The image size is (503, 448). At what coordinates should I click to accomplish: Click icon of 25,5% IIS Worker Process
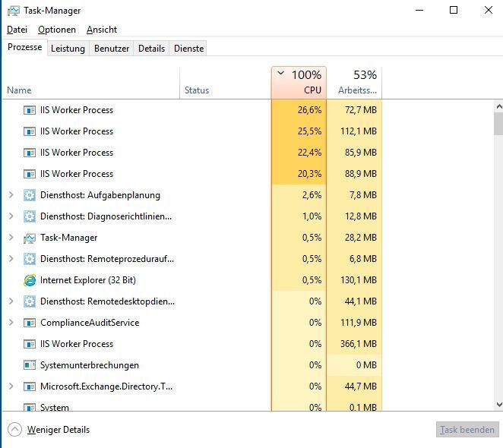[30, 131]
